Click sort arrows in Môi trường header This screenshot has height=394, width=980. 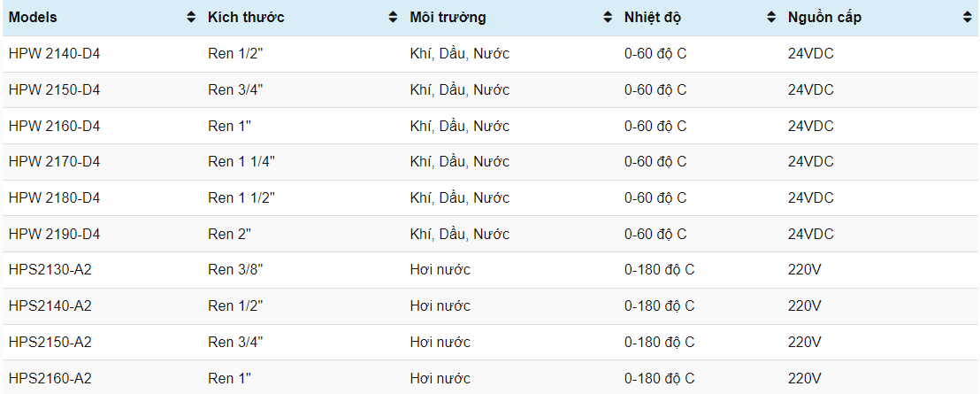click(x=607, y=18)
